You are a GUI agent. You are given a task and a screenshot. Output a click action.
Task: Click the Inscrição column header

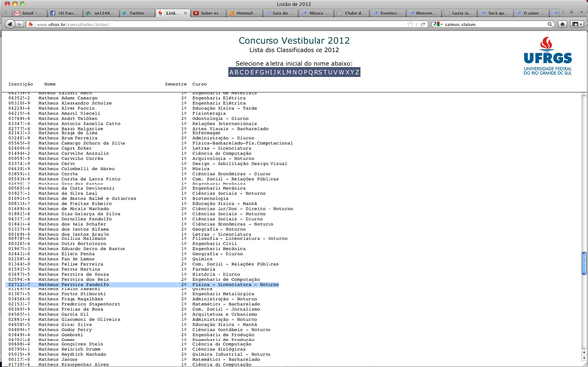[21, 84]
